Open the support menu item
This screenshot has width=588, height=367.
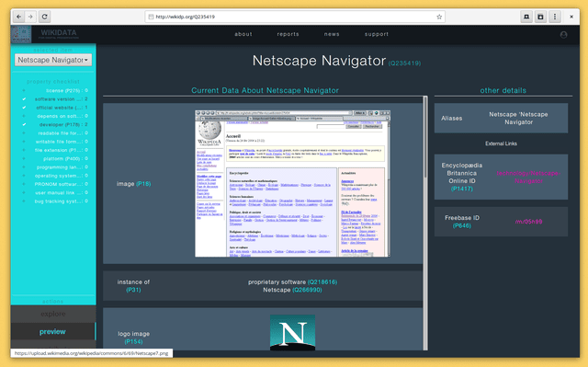pos(377,34)
